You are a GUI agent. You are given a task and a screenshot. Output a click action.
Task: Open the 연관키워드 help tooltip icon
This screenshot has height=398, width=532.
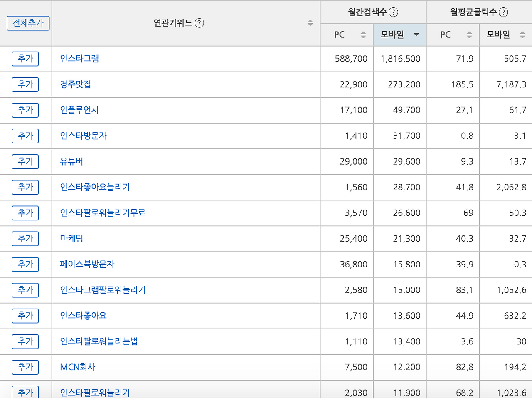pos(199,23)
